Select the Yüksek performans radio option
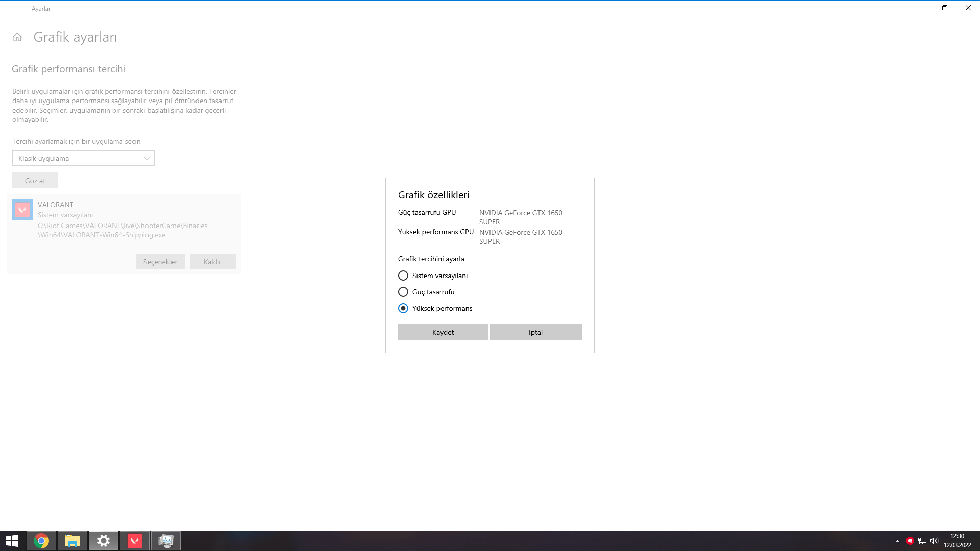980x551 pixels. tap(403, 308)
